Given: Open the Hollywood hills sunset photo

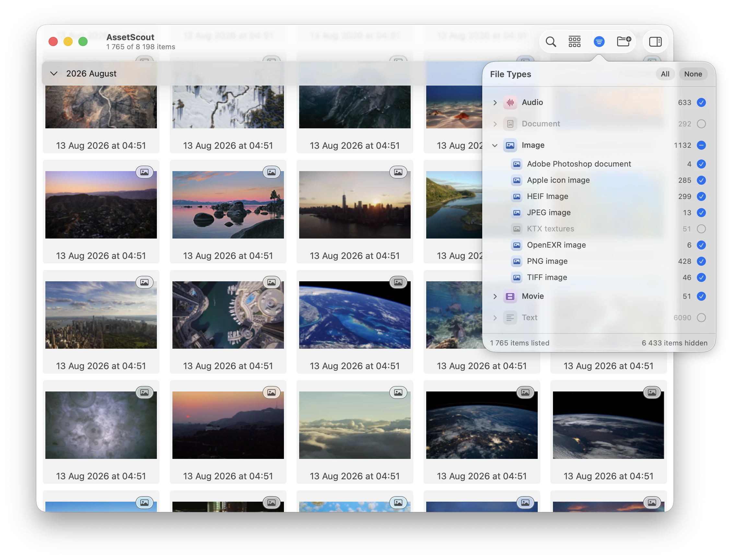Looking at the screenshot, I should point(101,205).
